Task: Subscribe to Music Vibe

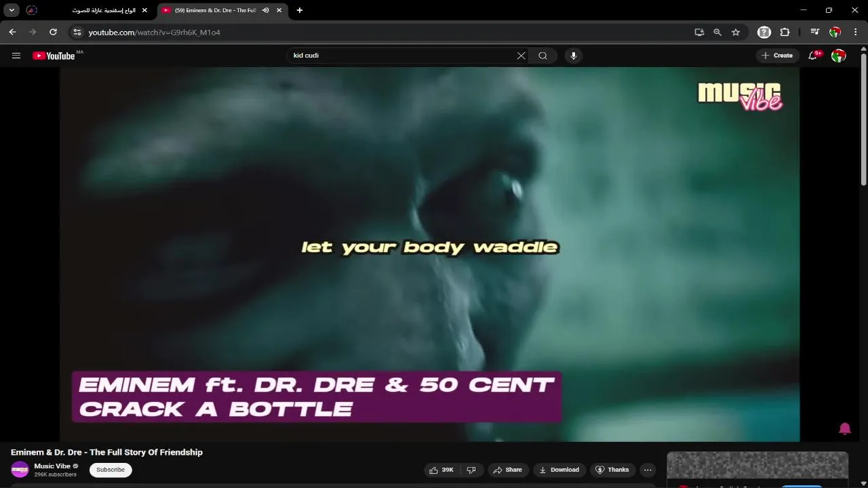Action: pyautogui.click(x=111, y=470)
